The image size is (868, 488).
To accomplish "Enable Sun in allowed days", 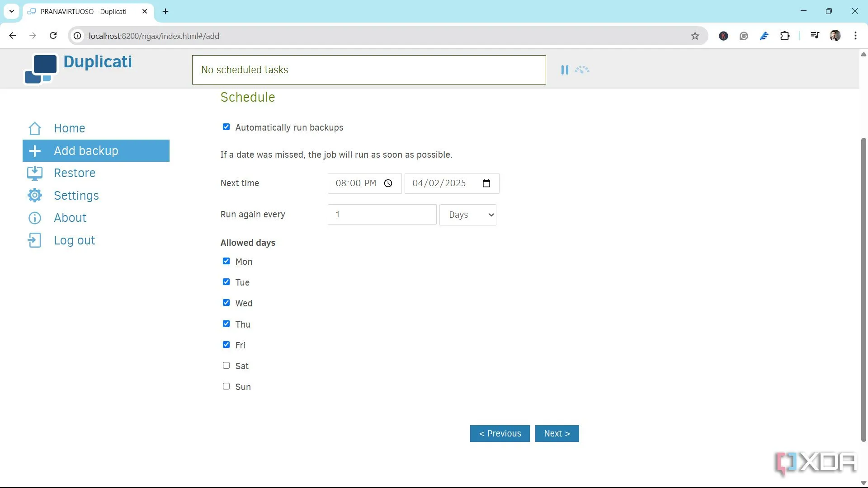I will tap(226, 386).
